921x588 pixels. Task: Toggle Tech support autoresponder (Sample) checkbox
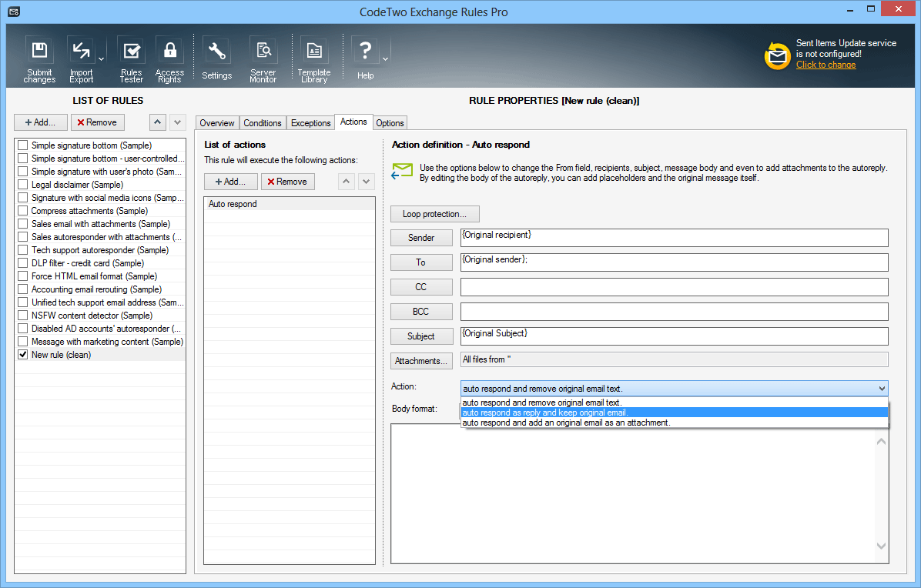pyautogui.click(x=23, y=250)
